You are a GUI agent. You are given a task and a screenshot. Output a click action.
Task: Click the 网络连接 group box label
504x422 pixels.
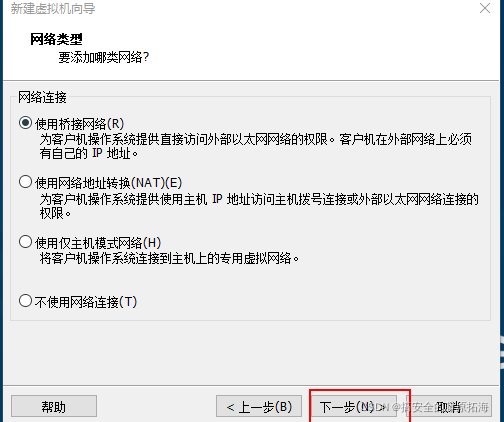coord(42,97)
